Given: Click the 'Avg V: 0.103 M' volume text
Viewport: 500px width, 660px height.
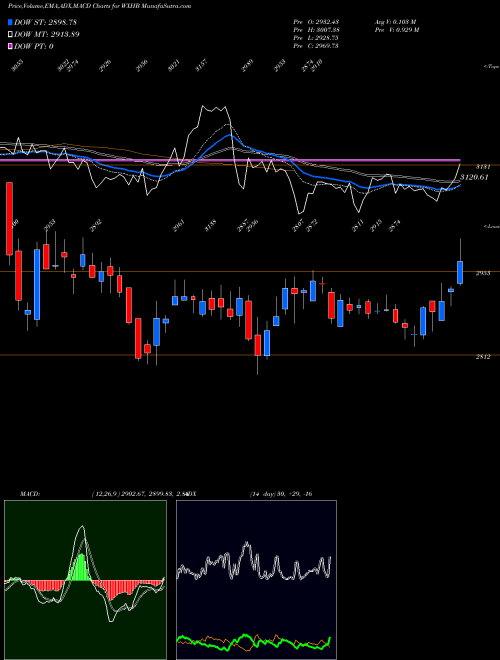Looking at the screenshot, I should pos(395,22).
